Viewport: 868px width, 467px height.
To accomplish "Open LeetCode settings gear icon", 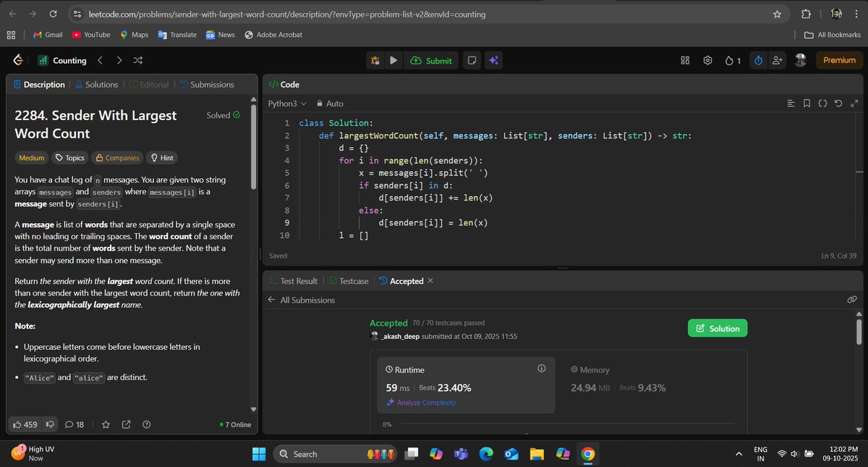I will [708, 61].
